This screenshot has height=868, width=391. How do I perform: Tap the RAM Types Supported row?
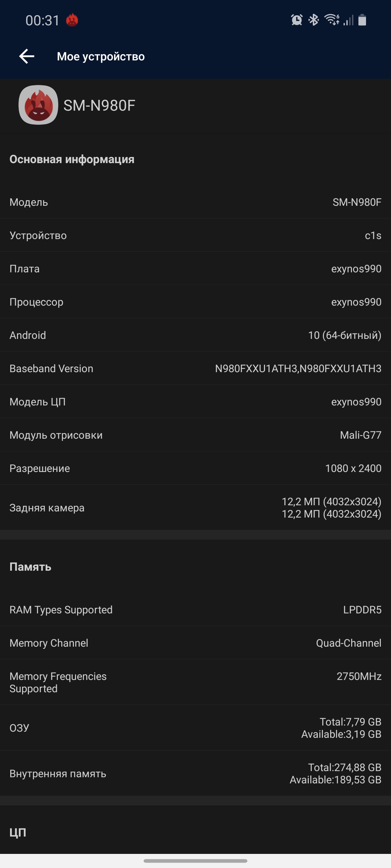pyautogui.click(x=195, y=610)
